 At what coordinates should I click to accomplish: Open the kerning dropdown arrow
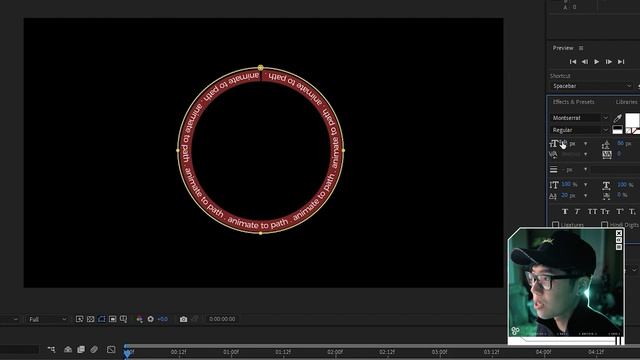tap(585, 154)
